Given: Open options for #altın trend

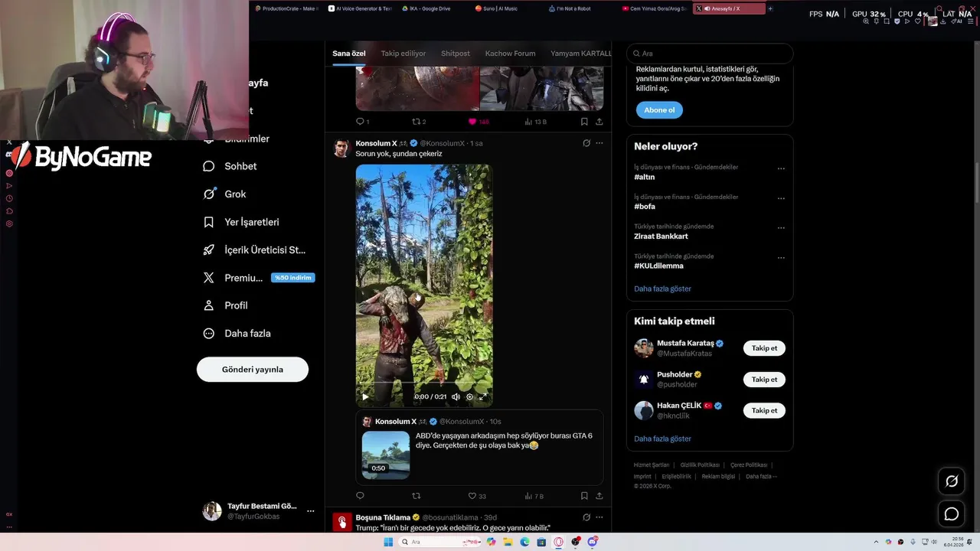Looking at the screenshot, I should pos(781,169).
